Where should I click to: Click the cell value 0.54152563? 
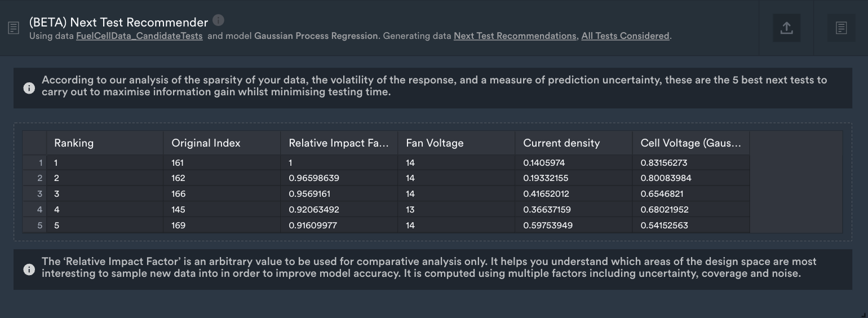click(x=691, y=226)
